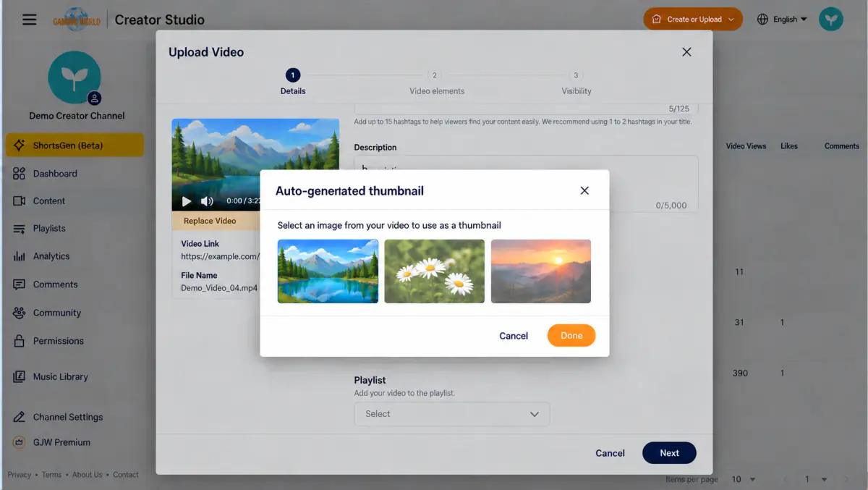Click the Demo_Video_04.mp4 file name
The height and width of the screenshot is (490, 868).
pos(219,288)
